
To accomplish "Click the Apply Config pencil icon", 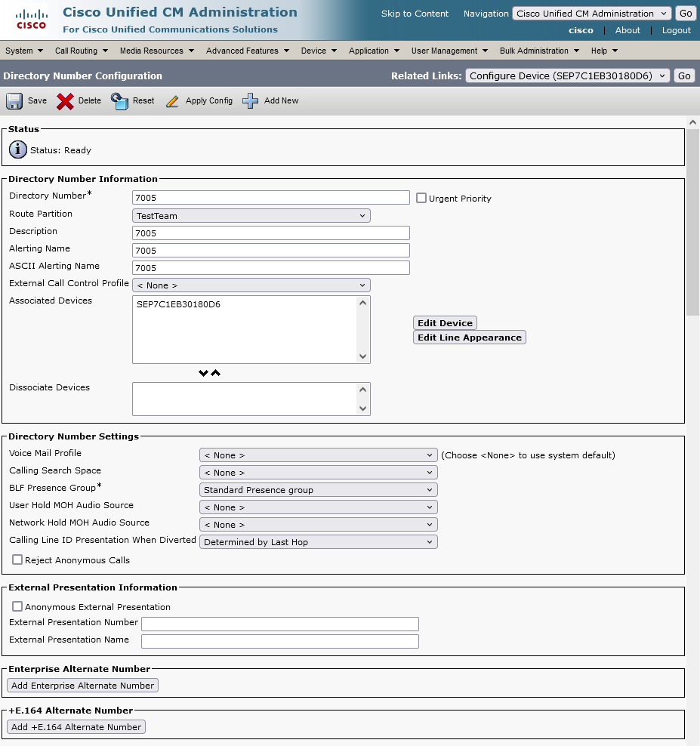I will 172,100.
